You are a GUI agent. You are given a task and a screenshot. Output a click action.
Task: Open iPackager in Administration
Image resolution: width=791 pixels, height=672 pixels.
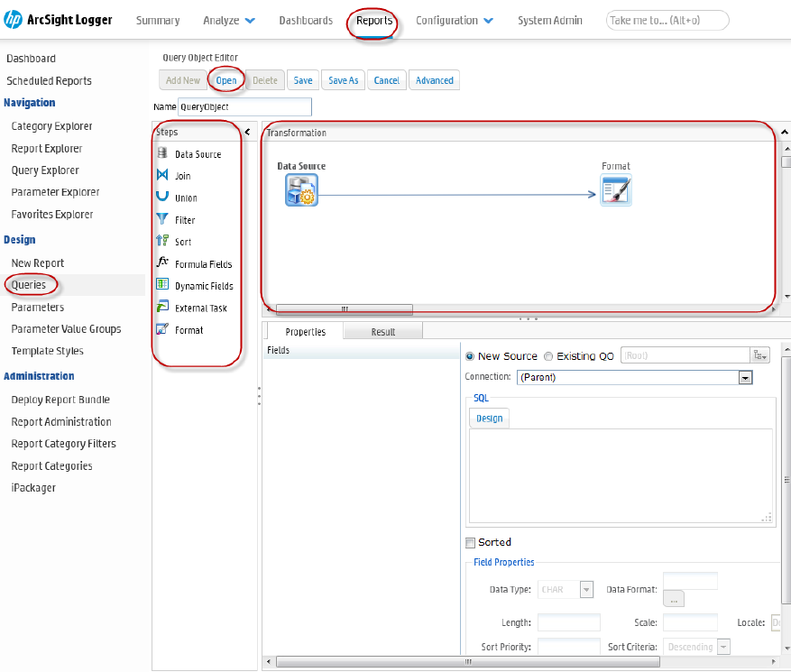33,488
